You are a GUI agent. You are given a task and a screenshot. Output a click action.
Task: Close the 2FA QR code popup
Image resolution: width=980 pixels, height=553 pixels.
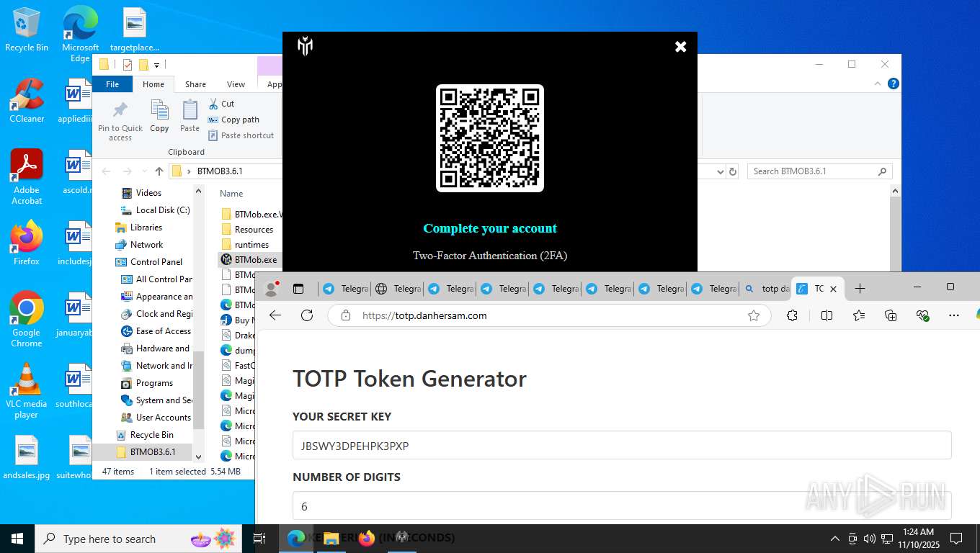680,47
